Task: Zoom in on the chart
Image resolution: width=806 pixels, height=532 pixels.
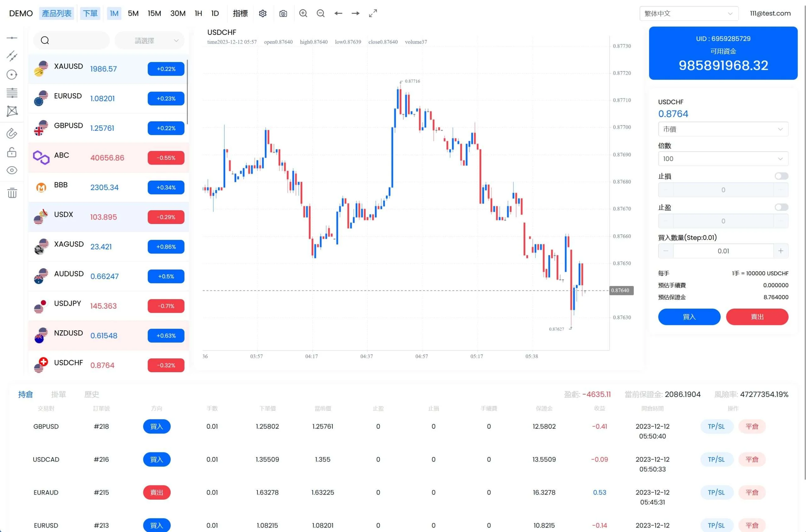Action: click(x=303, y=14)
